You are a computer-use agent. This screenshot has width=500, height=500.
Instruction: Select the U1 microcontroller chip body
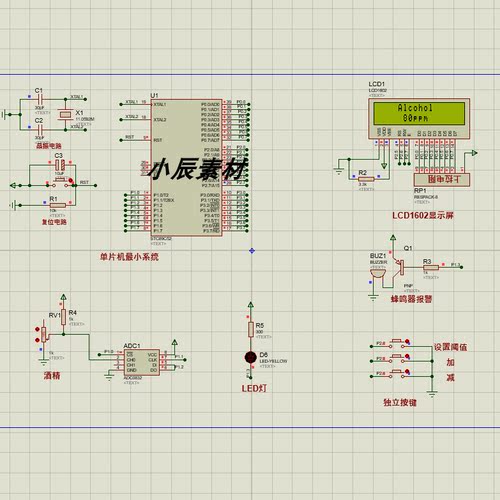[186, 168]
